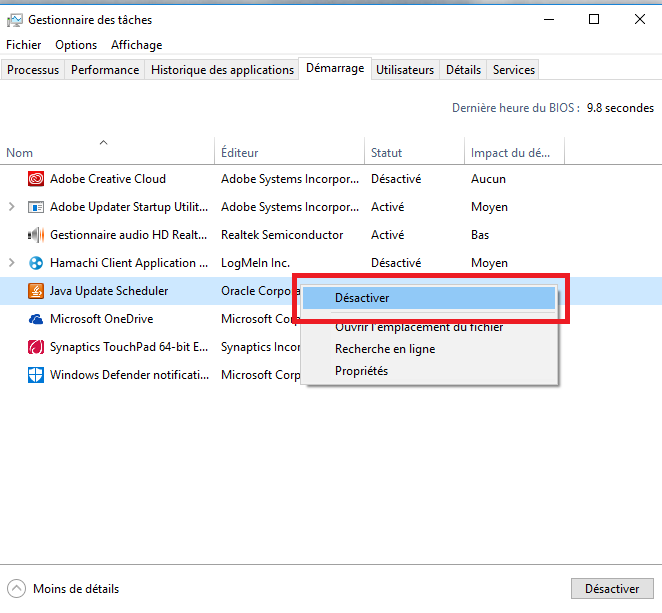This screenshot has width=662, height=613.
Task: Choose Désactiver in the context menu
Action: (429, 298)
